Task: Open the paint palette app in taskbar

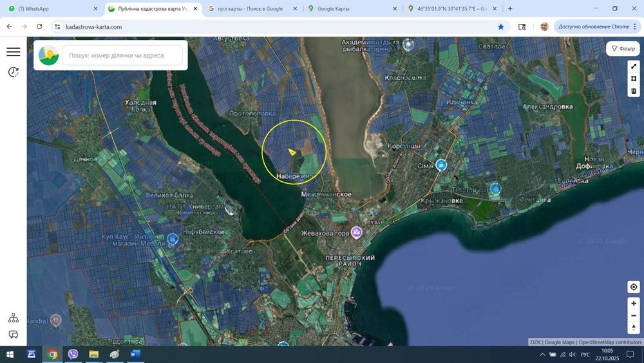Action: point(114,355)
